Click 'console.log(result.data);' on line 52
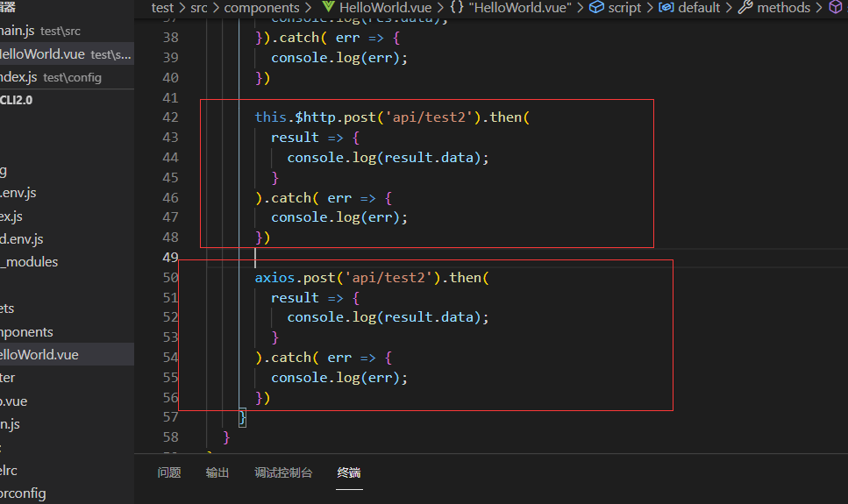Image resolution: width=848 pixels, height=504 pixels. click(x=388, y=317)
